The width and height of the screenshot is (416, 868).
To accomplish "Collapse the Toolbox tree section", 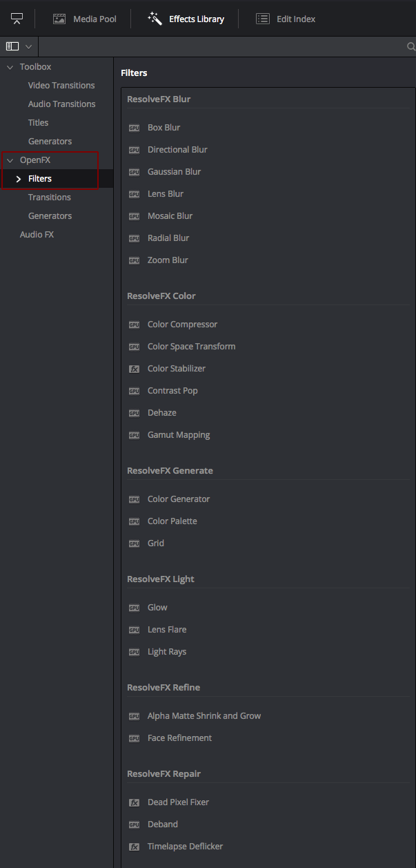I will pyautogui.click(x=10, y=67).
